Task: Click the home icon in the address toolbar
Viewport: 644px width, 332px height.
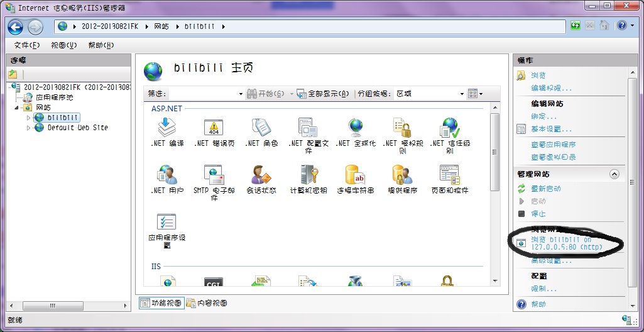Action: click(604, 26)
